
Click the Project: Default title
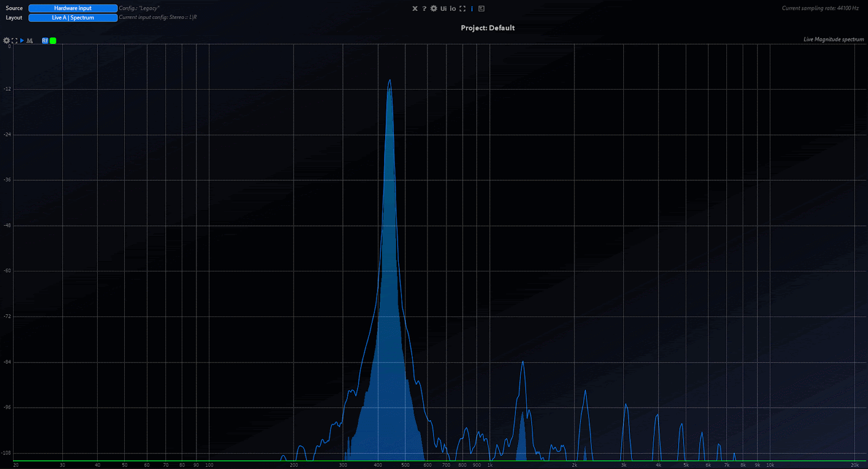[x=488, y=28]
